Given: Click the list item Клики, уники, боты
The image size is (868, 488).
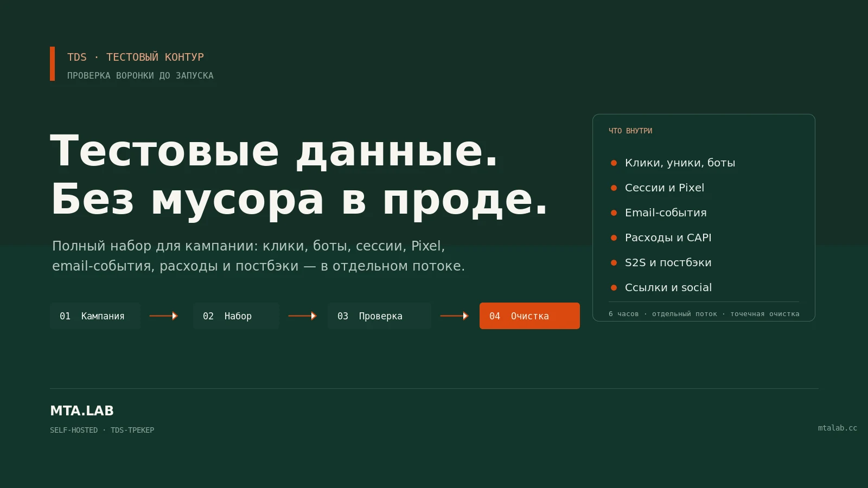Looking at the screenshot, I should pos(680,163).
